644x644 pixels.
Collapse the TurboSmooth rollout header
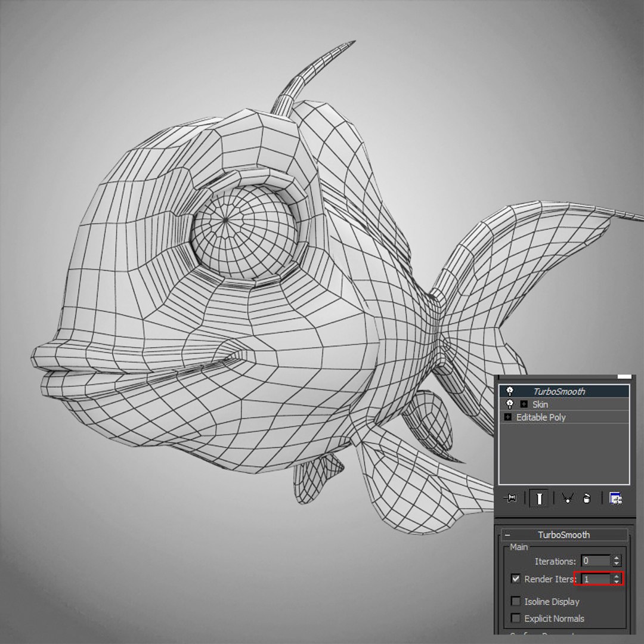(564, 535)
